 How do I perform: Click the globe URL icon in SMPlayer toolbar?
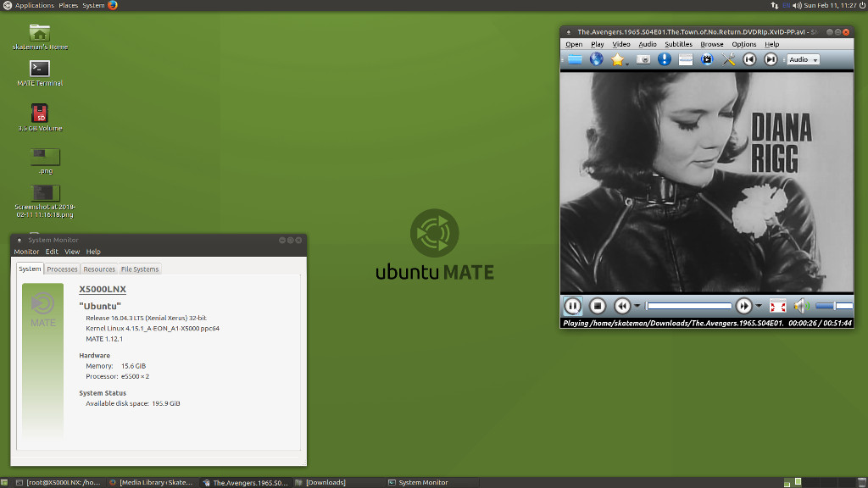[596, 59]
